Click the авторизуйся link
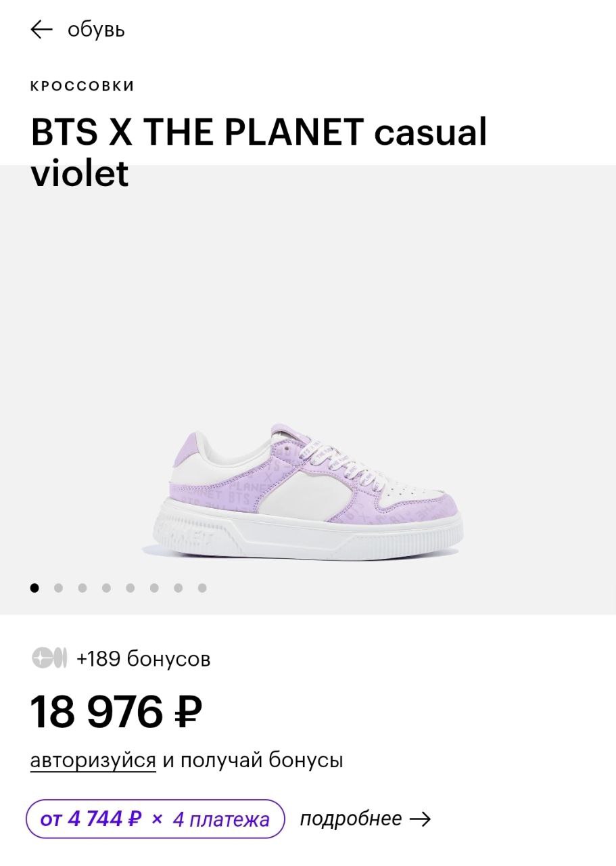The image size is (616, 866). tap(93, 760)
